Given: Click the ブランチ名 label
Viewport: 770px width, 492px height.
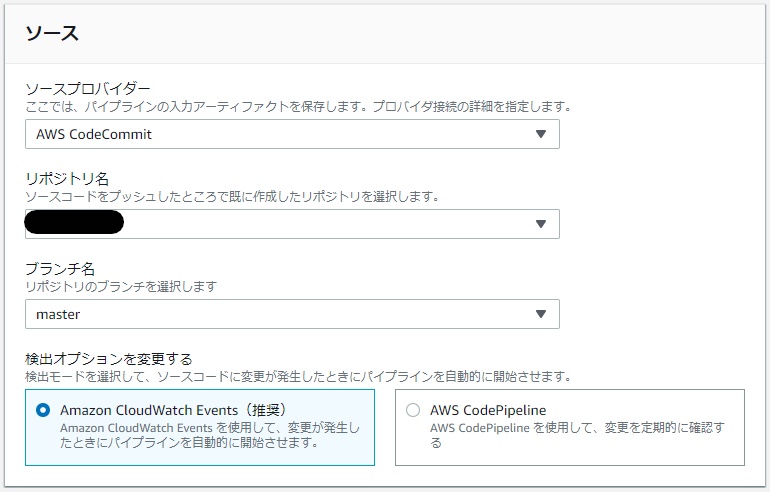Looking at the screenshot, I should [60, 269].
